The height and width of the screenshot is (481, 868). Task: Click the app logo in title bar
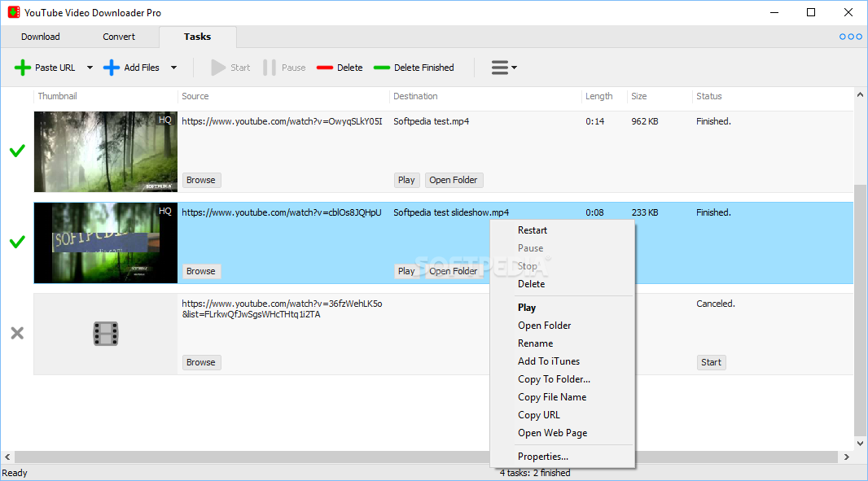(x=14, y=12)
